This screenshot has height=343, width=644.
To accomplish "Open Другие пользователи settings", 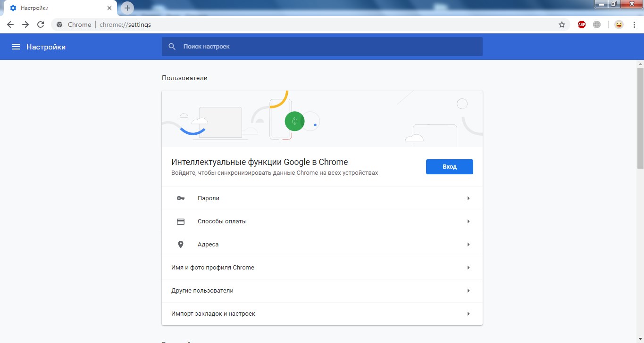I will pos(322,291).
